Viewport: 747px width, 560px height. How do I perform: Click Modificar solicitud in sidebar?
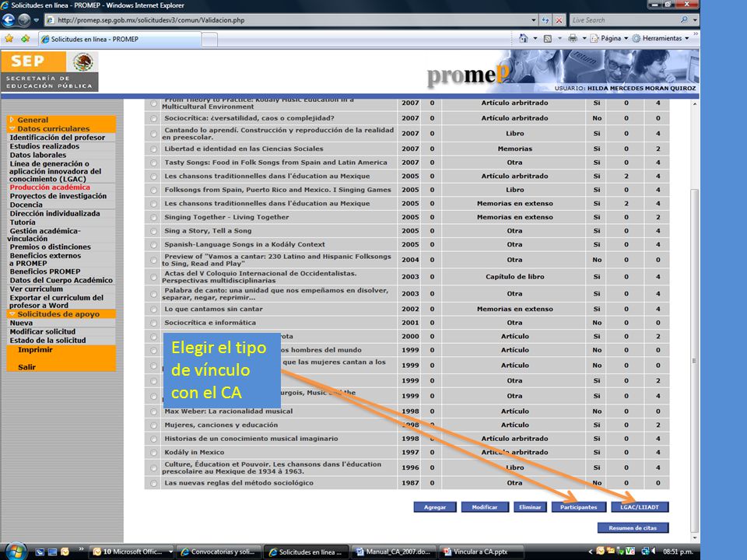point(42,332)
